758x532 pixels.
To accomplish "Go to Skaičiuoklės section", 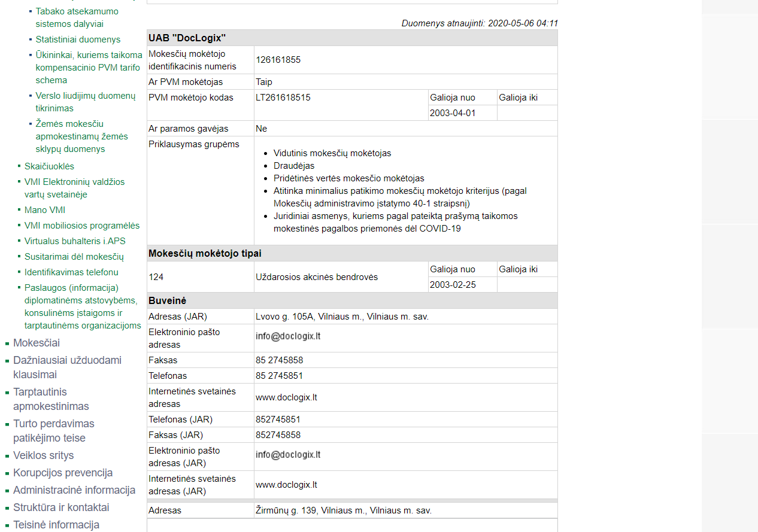I will click(49, 166).
